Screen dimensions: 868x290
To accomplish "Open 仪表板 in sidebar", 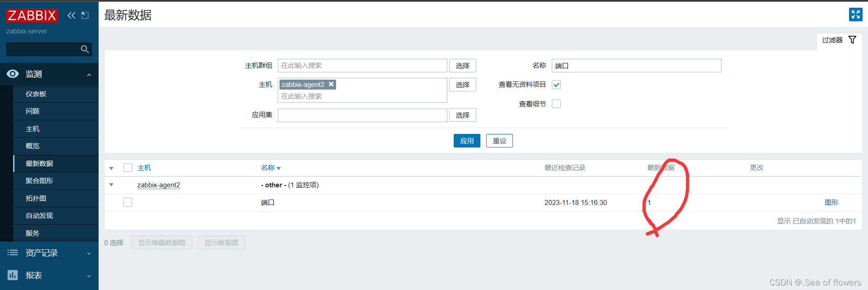I will (56, 94).
